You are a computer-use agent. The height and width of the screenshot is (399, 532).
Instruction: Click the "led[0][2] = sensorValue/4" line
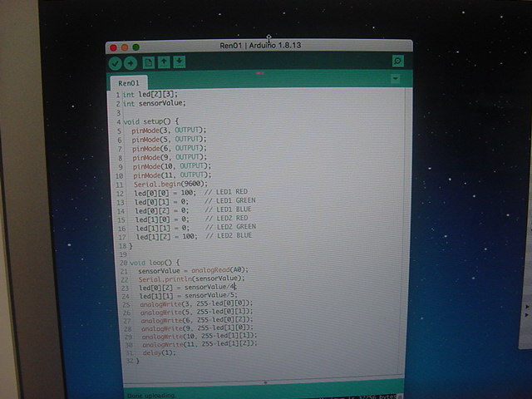[188, 288]
